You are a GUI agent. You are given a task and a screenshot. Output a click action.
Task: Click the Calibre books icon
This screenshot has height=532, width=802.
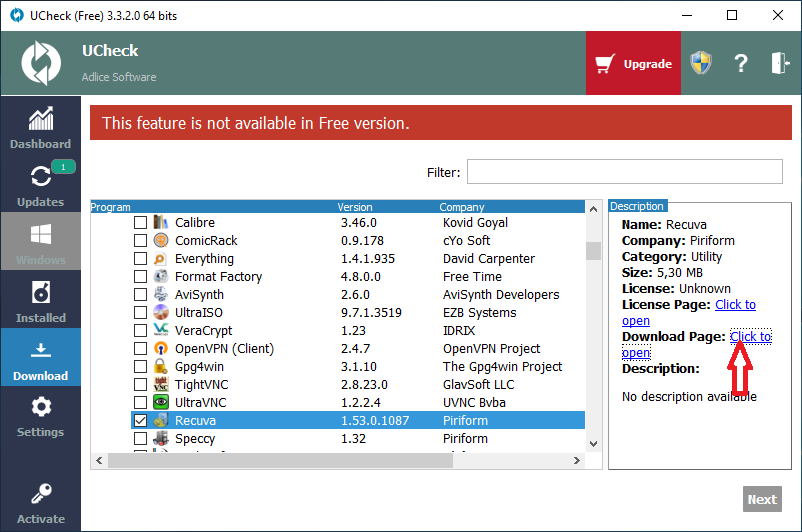click(161, 222)
